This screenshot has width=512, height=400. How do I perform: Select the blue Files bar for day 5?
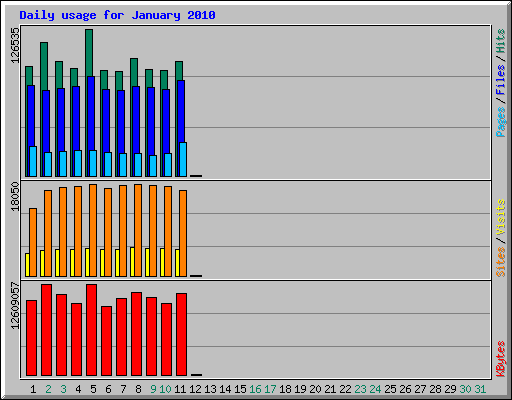tap(91, 113)
